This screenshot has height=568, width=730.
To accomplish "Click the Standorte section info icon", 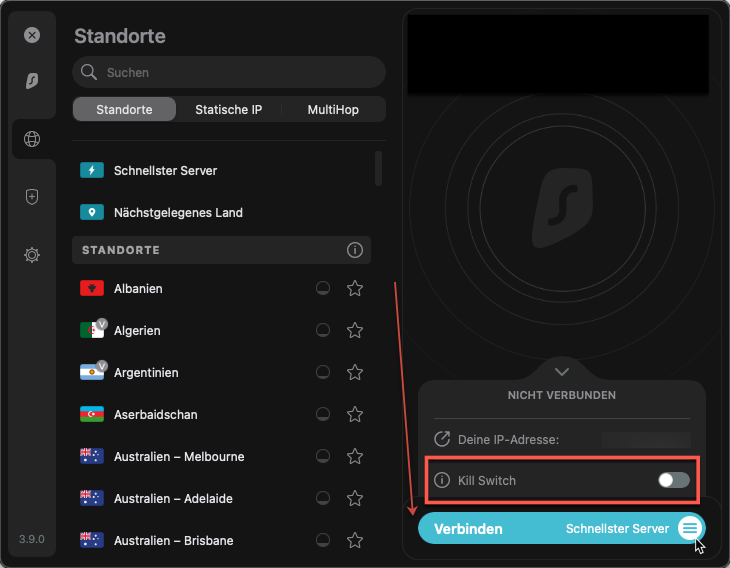I will pos(354,250).
